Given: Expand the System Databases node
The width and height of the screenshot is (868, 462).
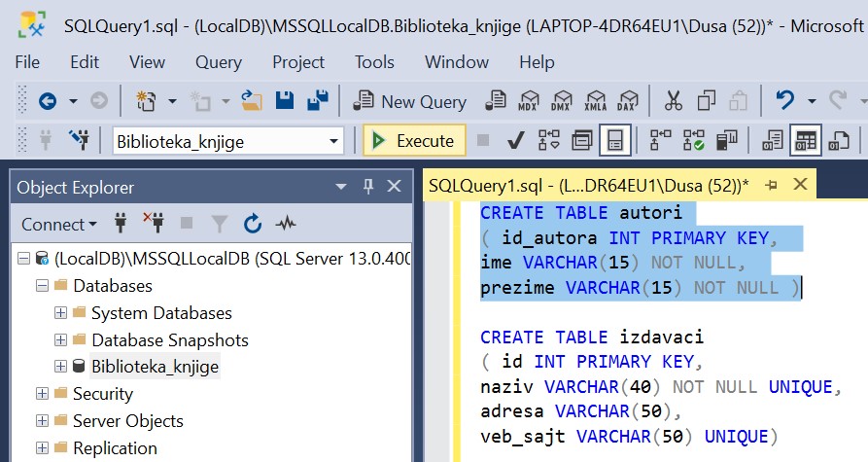Looking at the screenshot, I should click(x=60, y=313).
